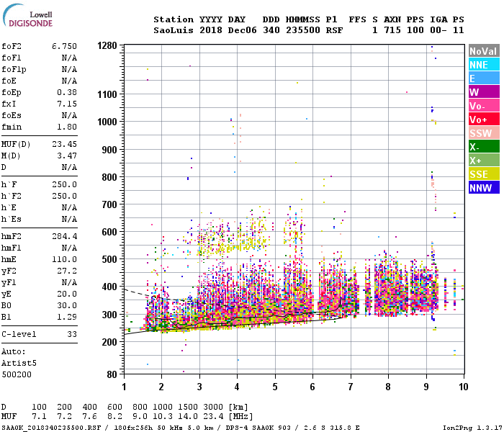This screenshot has height=432, width=504.
Task: Click the Ion2Png 1.3.17 version text
Action: coord(472,428)
